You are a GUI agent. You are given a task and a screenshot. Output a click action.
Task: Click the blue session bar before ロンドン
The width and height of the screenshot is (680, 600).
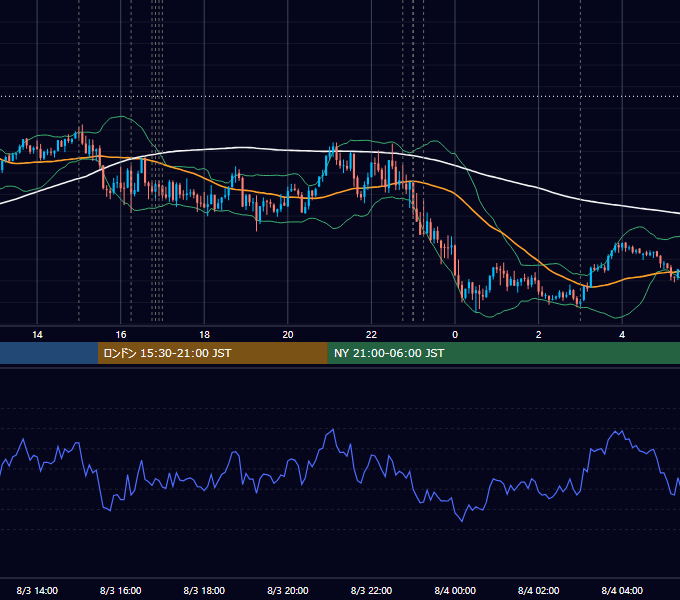click(x=49, y=353)
